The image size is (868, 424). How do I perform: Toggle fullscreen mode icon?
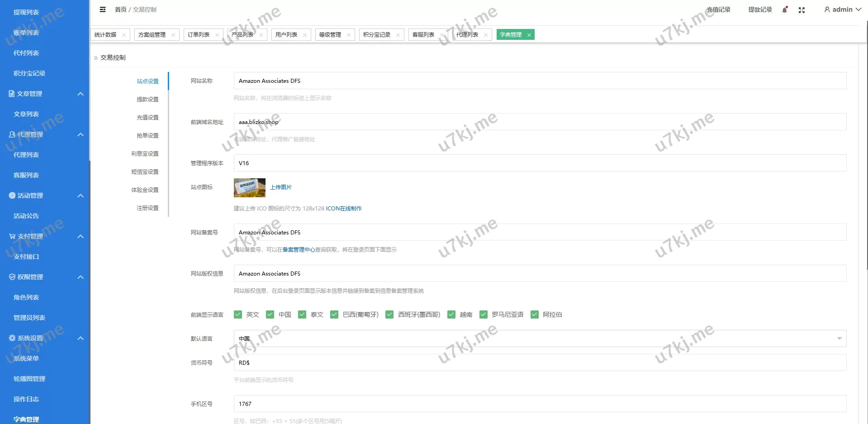[x=802, y=10]
